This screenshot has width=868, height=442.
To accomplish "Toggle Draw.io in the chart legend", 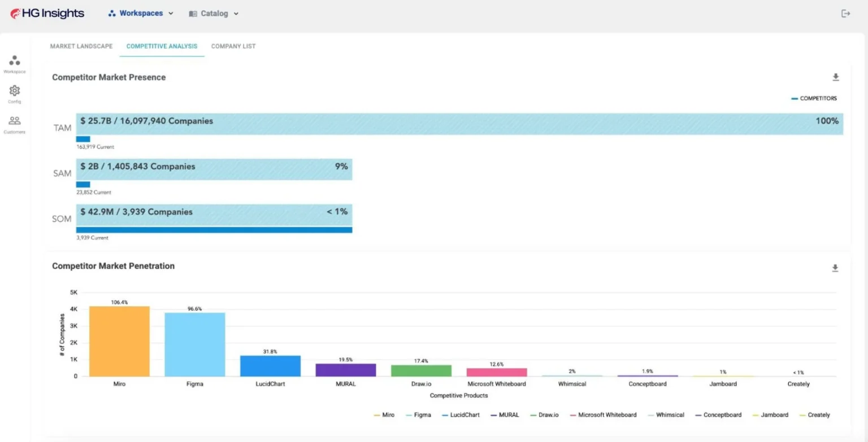I will point(544,415).
